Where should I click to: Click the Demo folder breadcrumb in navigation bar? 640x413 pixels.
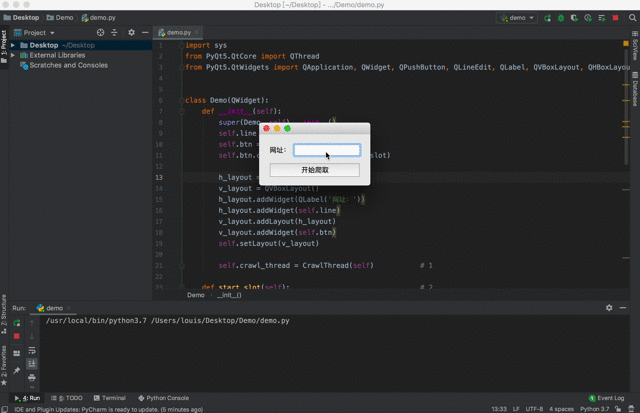(60, 18)
